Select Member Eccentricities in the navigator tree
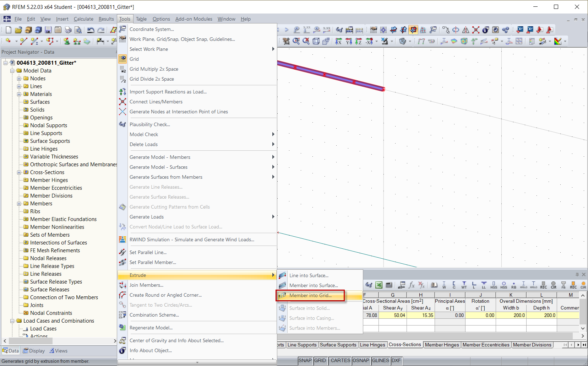Screen dimensions: 588x366 click(56, 188)
